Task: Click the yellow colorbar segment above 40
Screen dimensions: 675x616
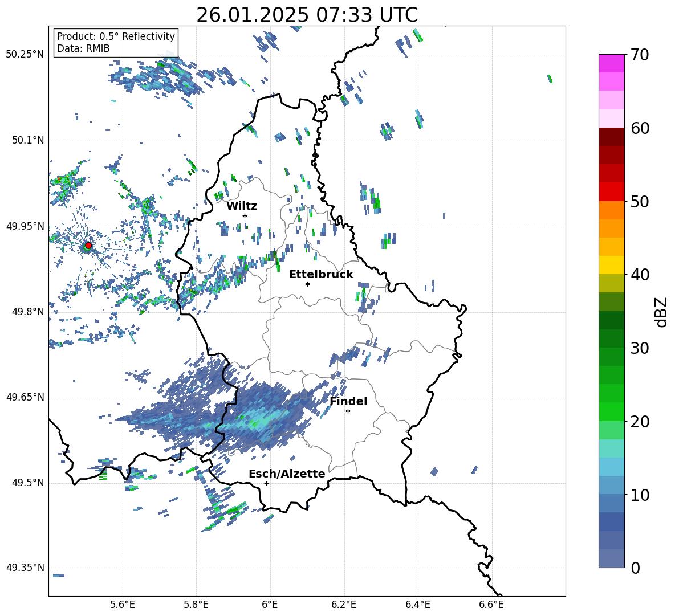Action: click(612, 265)
